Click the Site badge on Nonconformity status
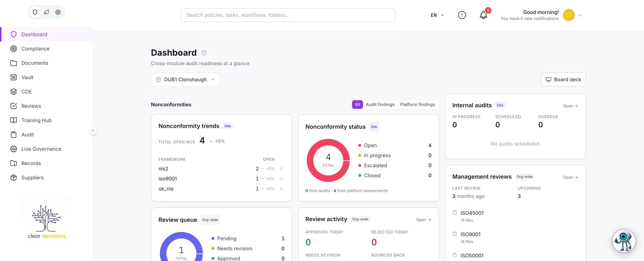 click(x=374, y=127)
